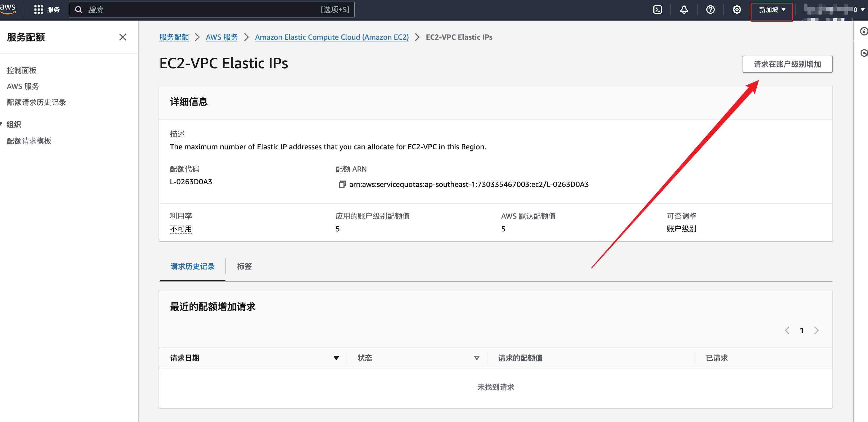The image size is (868, 422).
Task: Open 配额请求模板 in the sidebar
Action: (x=29, y=141)
